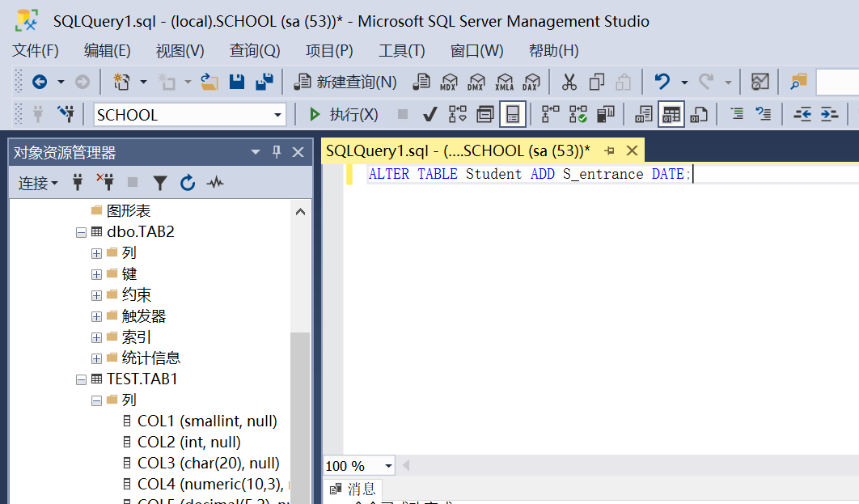Expand the 触发器 folder
This screenshot has height=504, width=859.
96,316
